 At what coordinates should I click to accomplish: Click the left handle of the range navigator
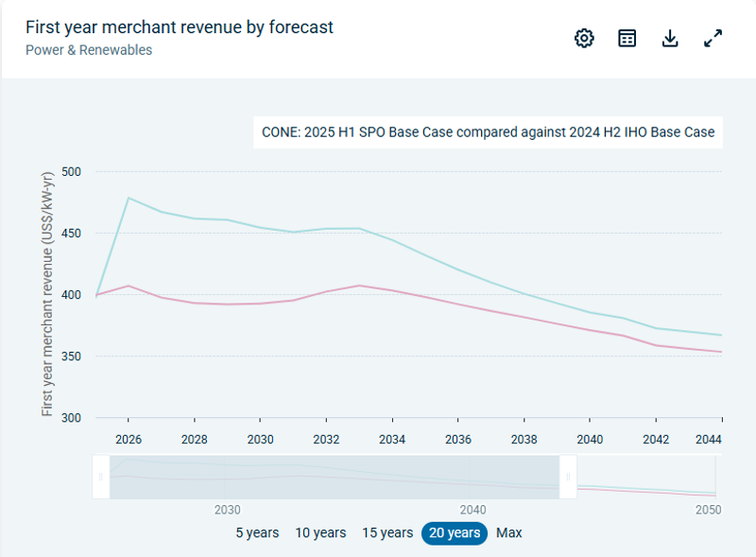point(101,478)
